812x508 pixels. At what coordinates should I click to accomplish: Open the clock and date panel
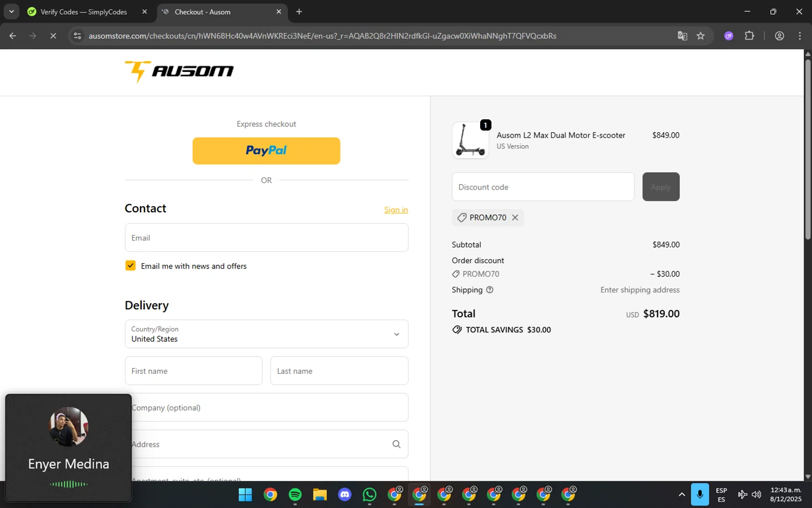point(785,494)
